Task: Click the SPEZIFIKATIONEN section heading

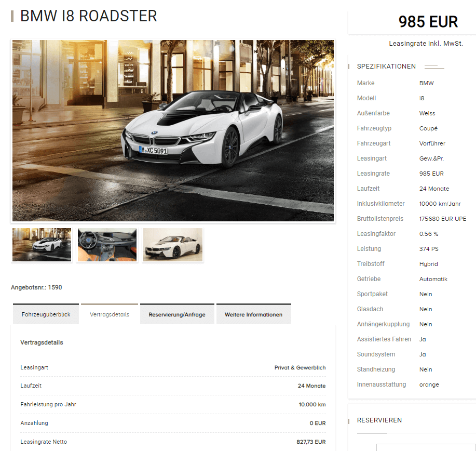Action: [x=386, y=67]
